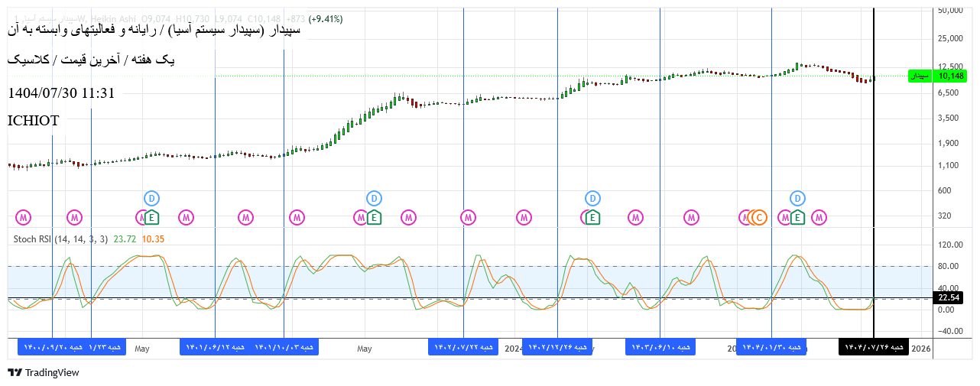Click the black 22.54 axis value label

pyautogui.click(x=949, y=298)
